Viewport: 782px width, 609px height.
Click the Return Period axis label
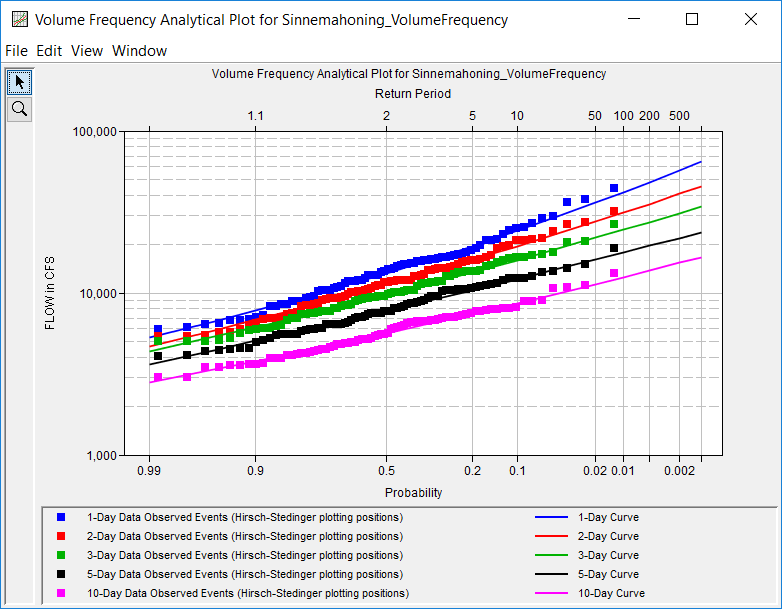click(x=413, y=94)
